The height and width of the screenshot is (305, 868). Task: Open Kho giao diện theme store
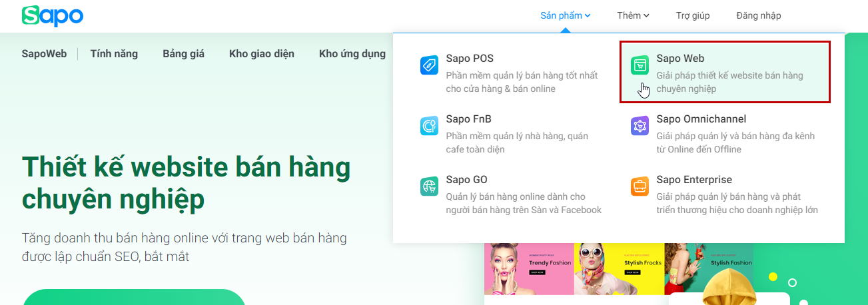[x=262, y=54]
